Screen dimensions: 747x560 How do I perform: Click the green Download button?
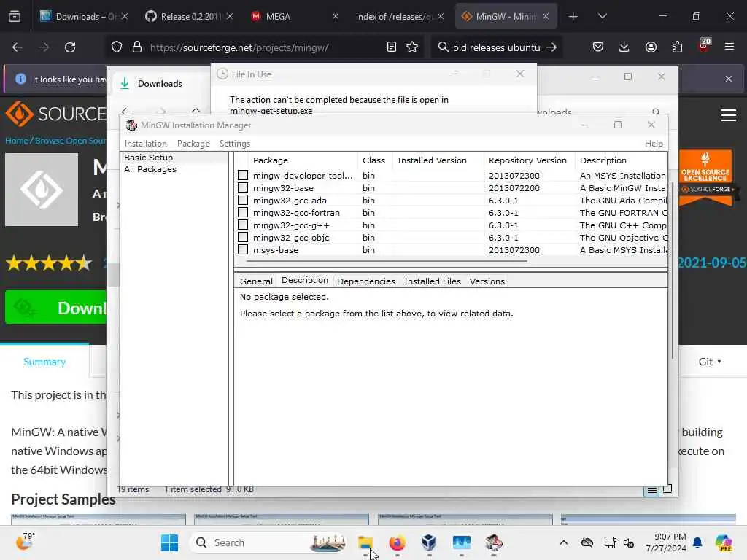[x=55, y=308]
